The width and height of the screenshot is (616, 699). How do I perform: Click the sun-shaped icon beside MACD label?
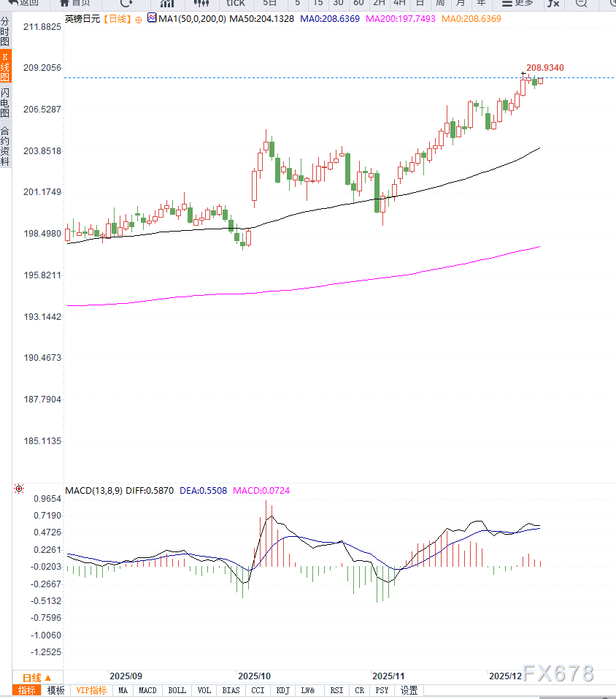[x=18, y=489]
